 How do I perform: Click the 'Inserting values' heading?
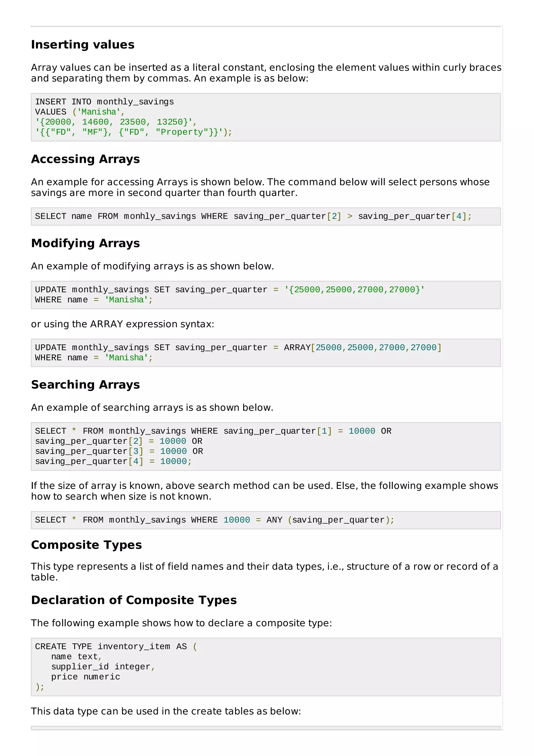83,44
